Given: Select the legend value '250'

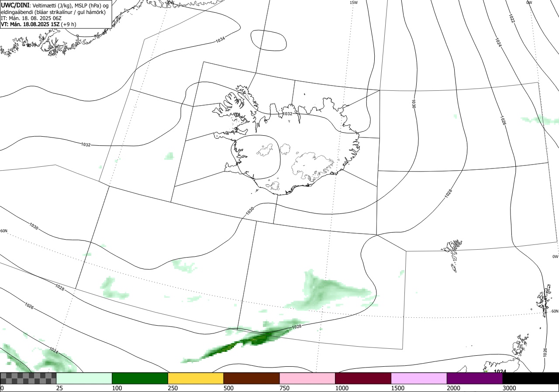Looking at the screenshot, I should coord(173,388).
